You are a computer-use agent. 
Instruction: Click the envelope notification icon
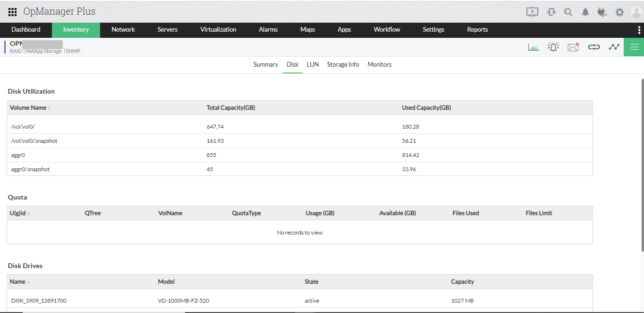pos(573,47)
